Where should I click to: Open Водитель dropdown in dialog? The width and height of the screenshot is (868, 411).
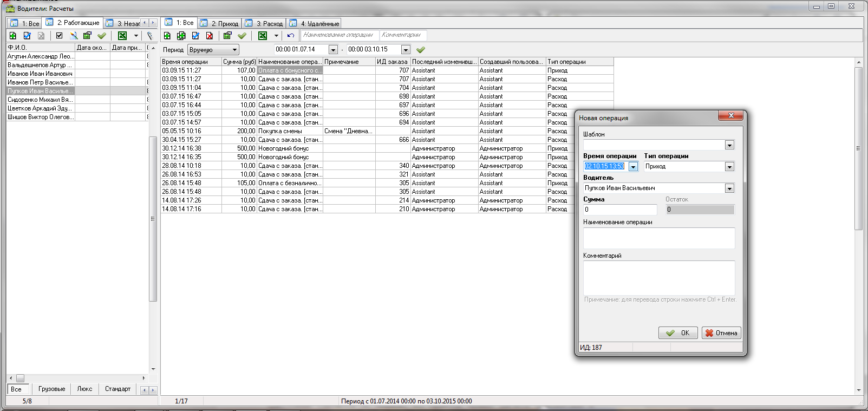click(730, 188)
